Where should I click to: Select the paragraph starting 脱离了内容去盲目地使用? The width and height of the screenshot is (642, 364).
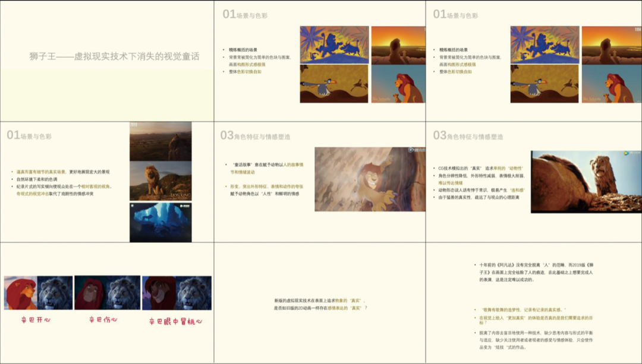coord(536,340)
